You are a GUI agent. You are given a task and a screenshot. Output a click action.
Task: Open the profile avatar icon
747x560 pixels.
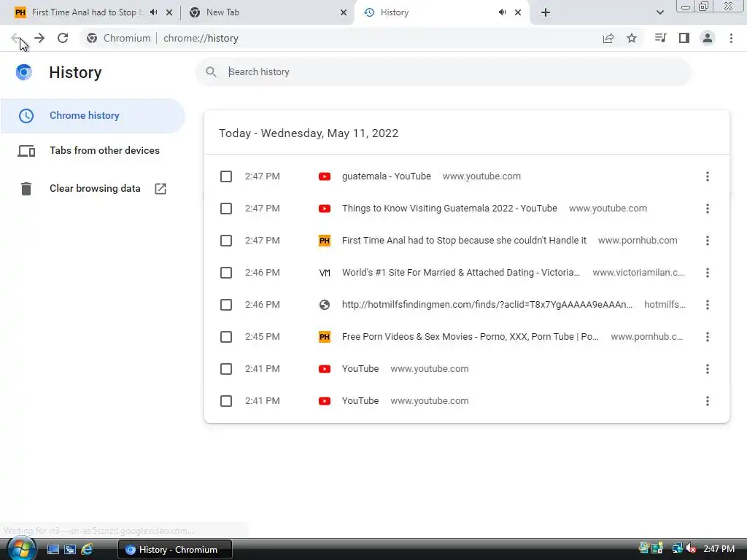tap(708, 38)
